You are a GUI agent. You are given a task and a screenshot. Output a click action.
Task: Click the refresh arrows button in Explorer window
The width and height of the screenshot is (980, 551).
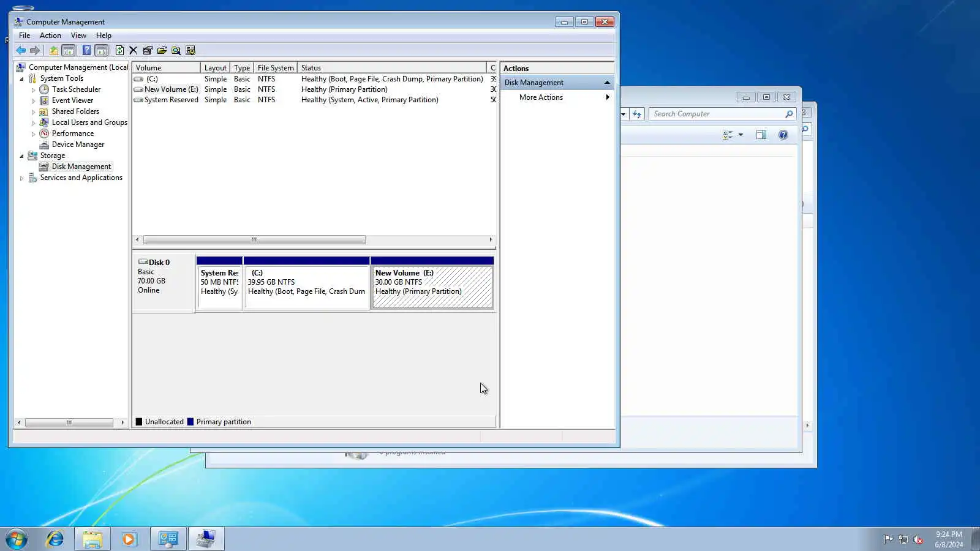click(637, 114)
